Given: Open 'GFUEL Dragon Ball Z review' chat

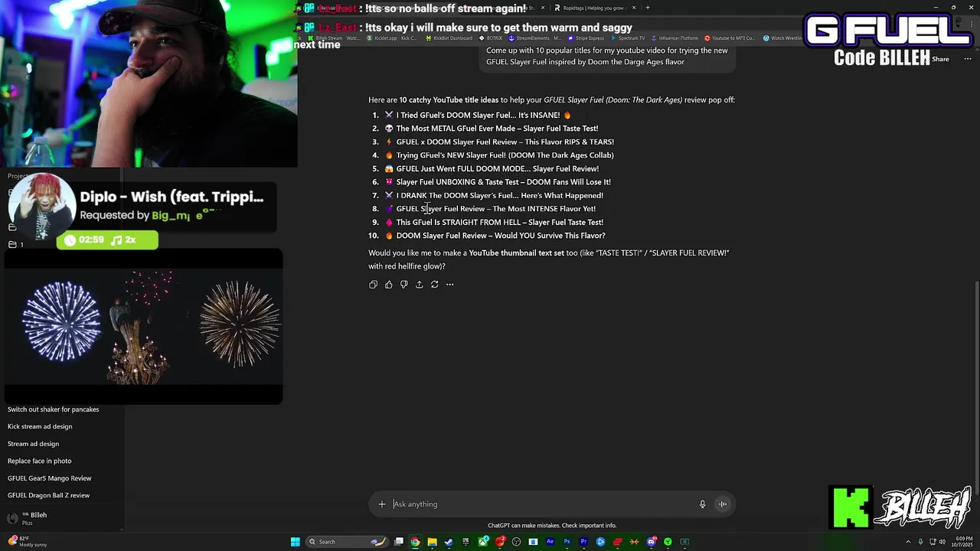Looking at the screenshot, I should [x=49, y=495].
